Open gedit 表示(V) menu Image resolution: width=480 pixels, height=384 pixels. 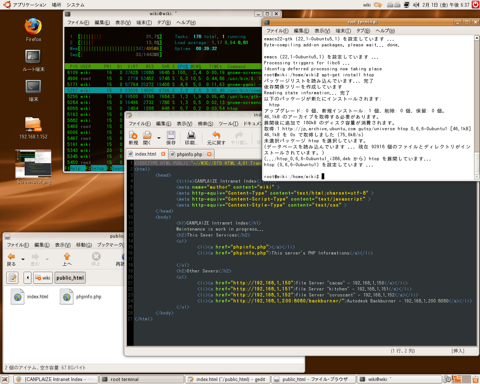pyautogui.click(x=184, y=124)
